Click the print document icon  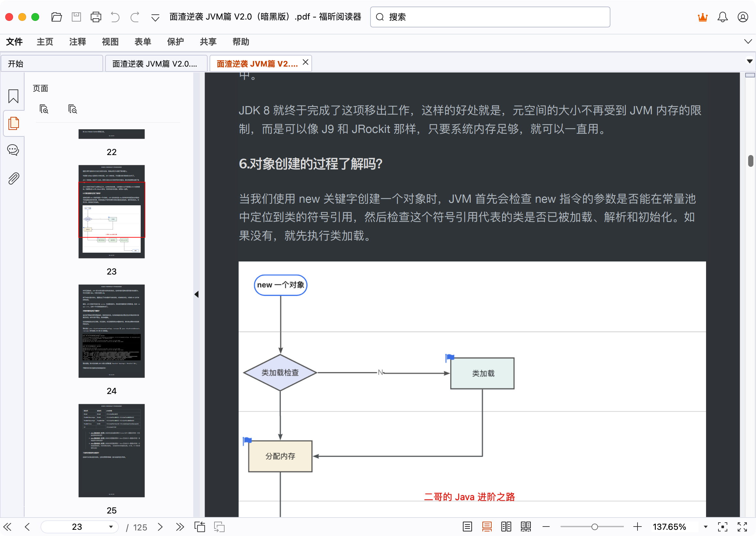[95, 17]
